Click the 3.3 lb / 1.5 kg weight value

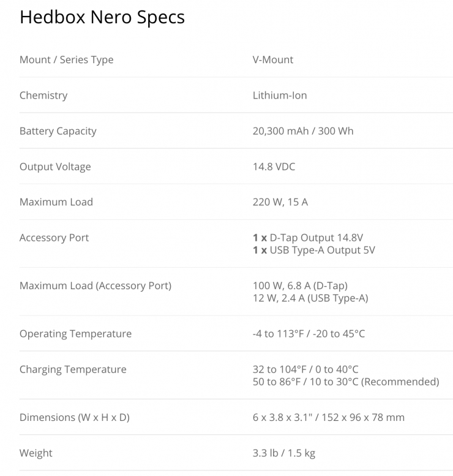[284, 453]
